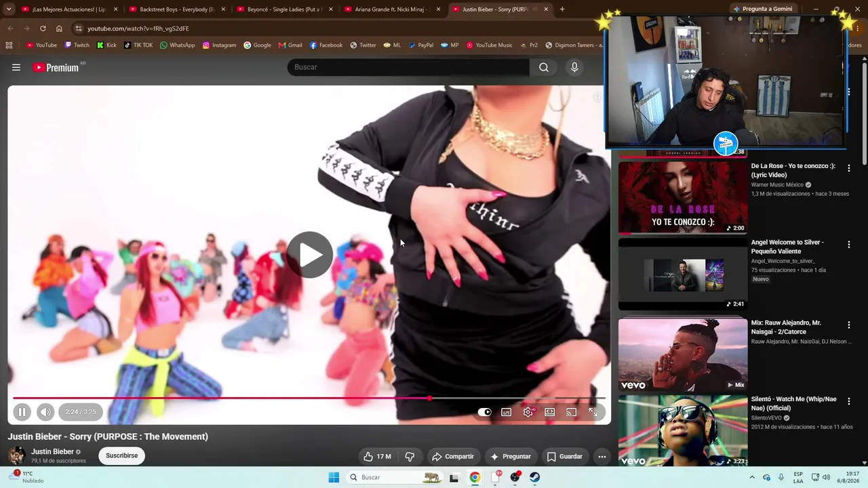868x488 pixels.
Task: Navigate back with the back arrow
Action: point(10,28)
